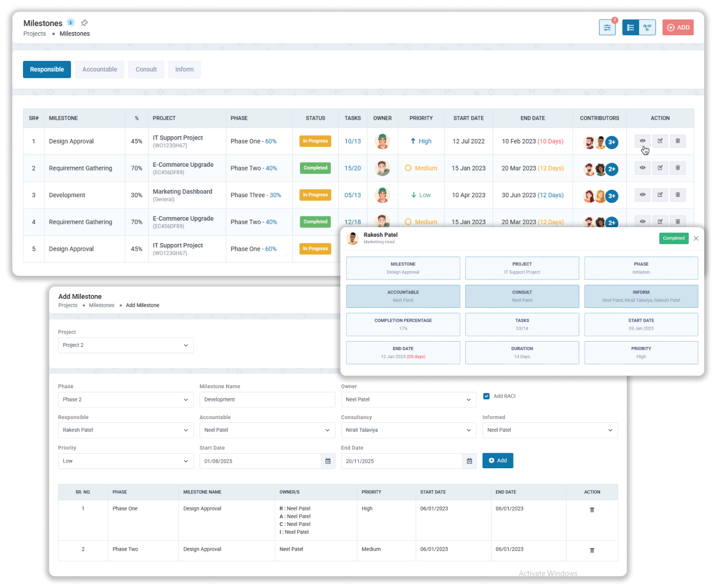Viewport: 716px width, 588px height.
Task: Delete the Phase One entry in added list
Action: click(592, 510)
